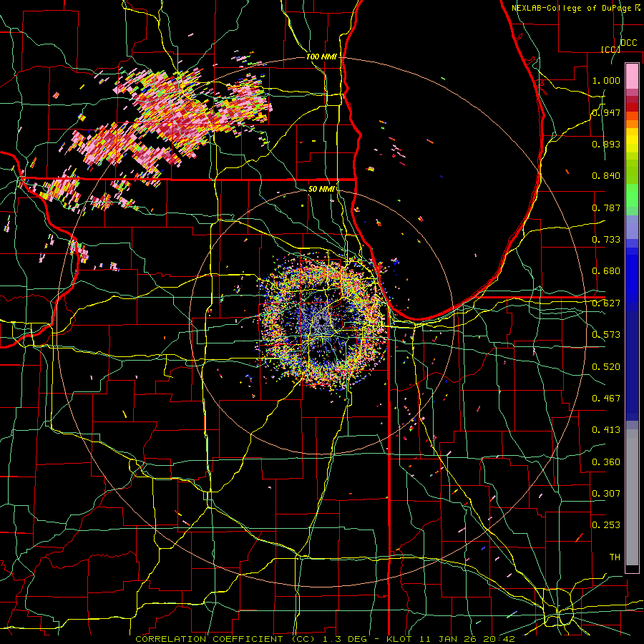Click the 0.573 scale value
This screenshot has height=644, width=644.
point(606,335)
